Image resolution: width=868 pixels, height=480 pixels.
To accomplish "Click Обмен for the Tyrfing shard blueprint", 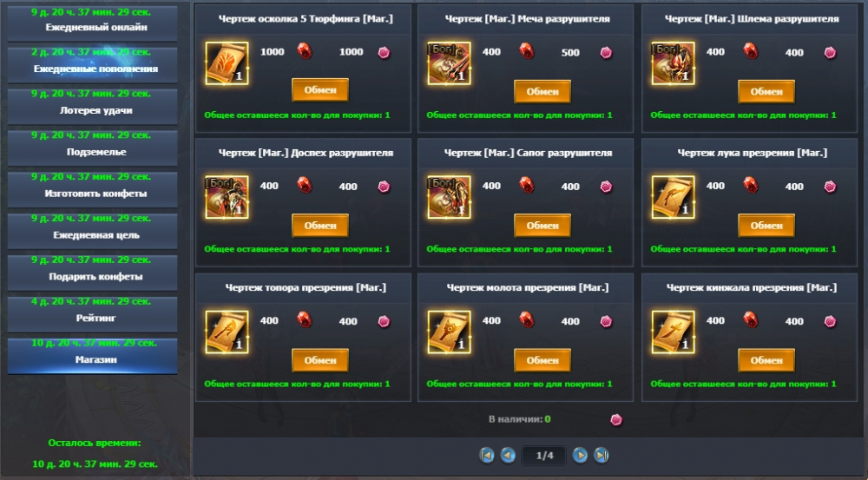I will [320, 90].
